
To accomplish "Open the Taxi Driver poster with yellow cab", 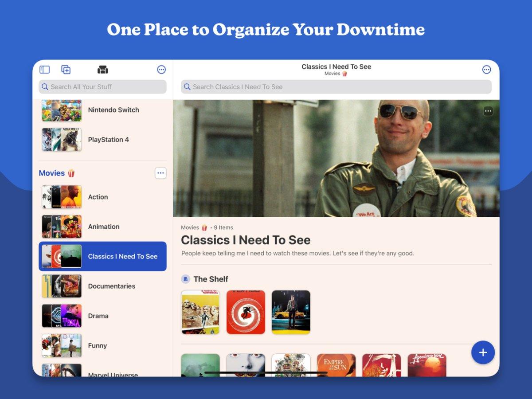I will point(291,312).
